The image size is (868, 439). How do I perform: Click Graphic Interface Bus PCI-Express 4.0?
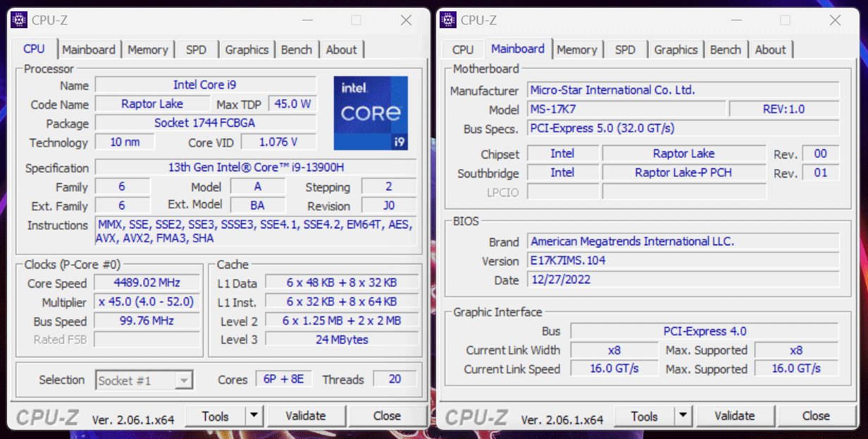[705, 331]
